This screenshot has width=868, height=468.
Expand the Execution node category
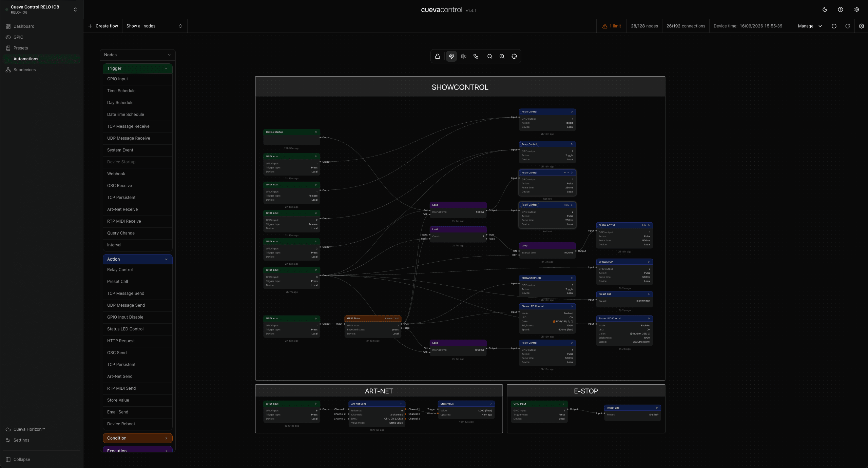[138, 450]
